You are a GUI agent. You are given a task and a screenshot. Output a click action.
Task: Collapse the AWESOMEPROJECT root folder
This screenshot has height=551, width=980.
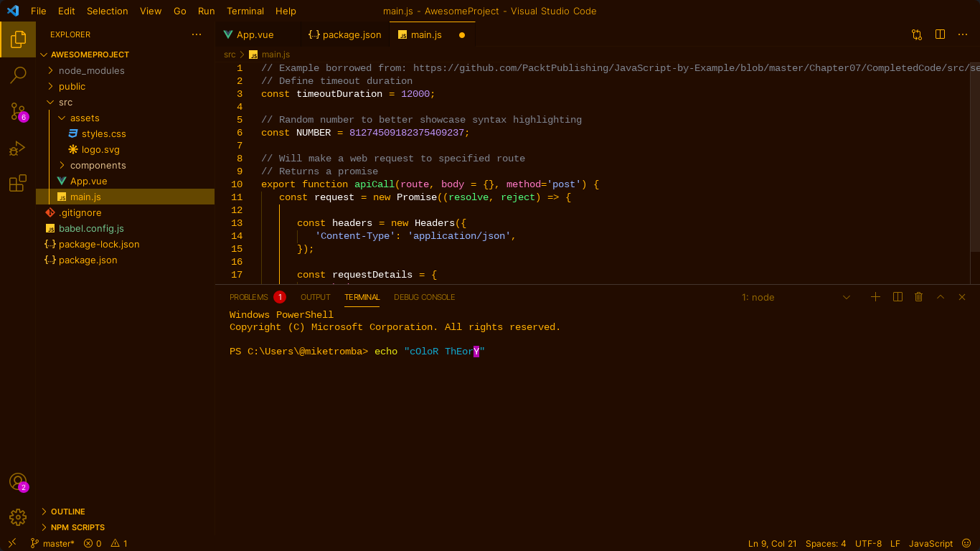90,55
